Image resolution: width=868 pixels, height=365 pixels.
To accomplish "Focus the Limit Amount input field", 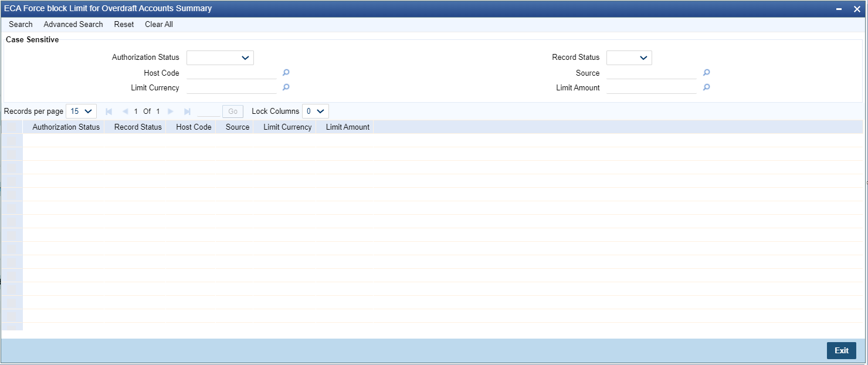I will pos(652,87).
